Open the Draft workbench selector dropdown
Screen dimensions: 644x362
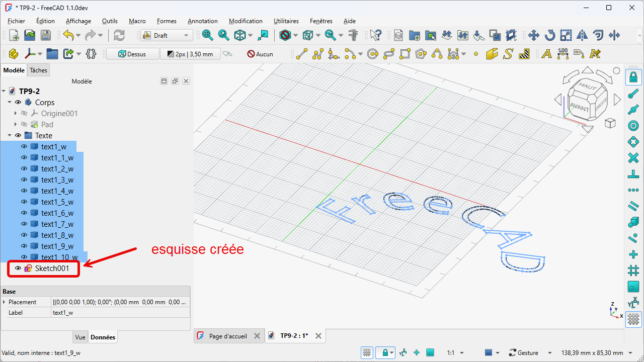(x=167, y=35)
